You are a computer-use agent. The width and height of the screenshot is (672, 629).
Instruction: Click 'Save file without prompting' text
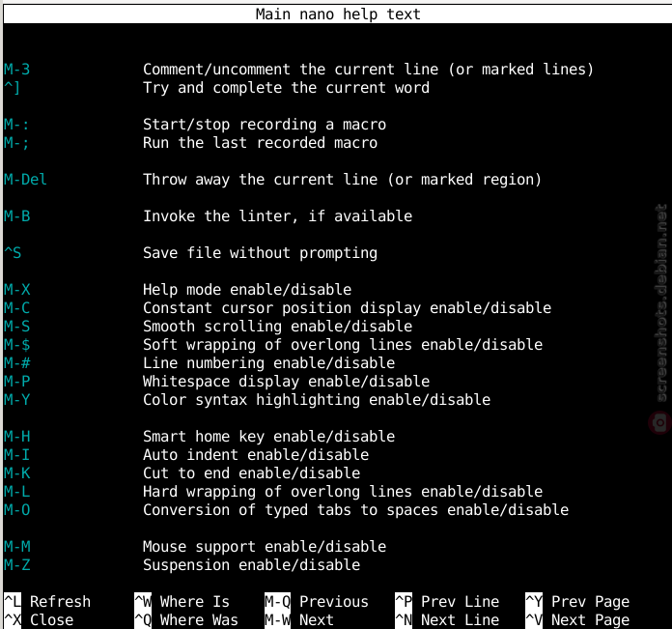click(x=260, y=252)
